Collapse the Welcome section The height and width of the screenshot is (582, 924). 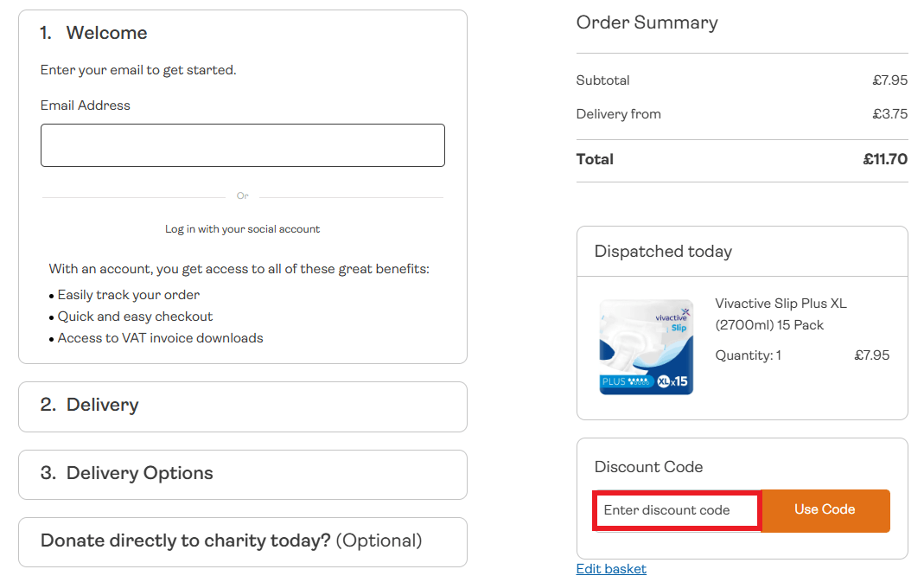[106, 33]
